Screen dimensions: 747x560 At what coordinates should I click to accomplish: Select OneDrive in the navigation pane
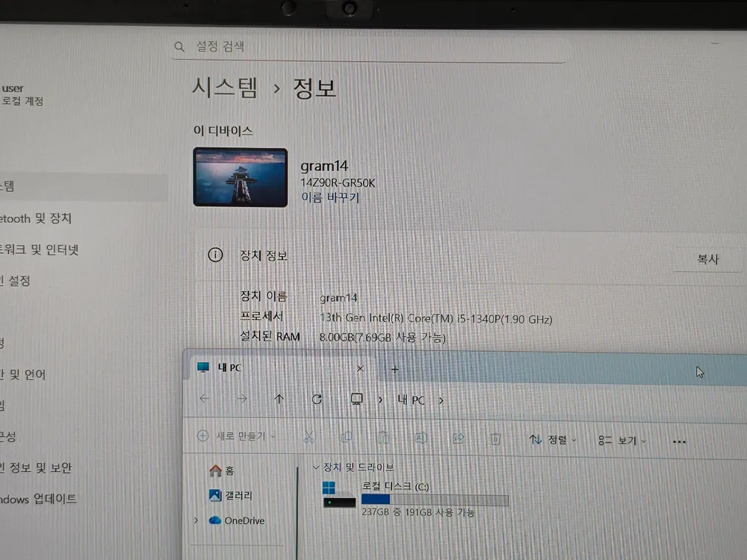click(x=238, y=520)
